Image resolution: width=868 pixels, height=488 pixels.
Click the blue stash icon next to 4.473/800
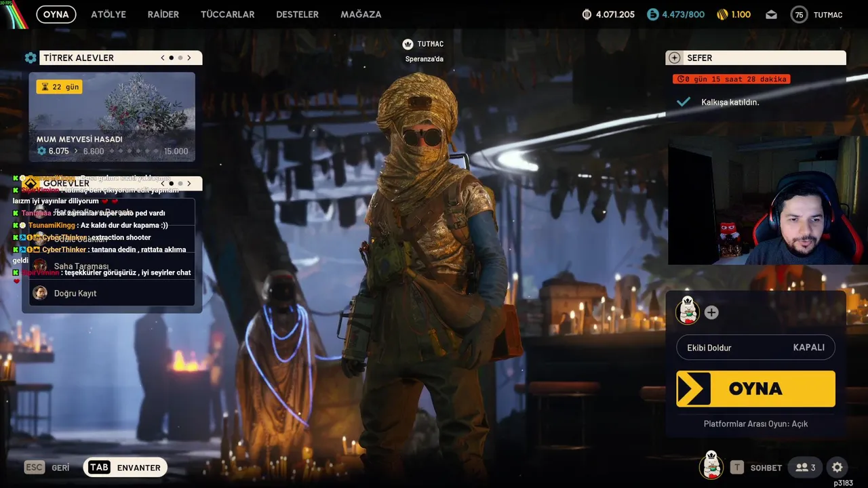pyautogui.click(x=653, y=14)
